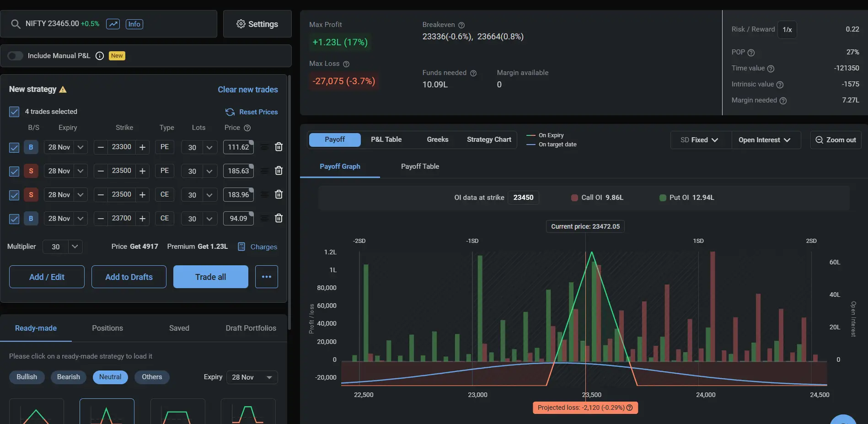Select the Bullish strategy filter

pyautogui.click(x=27, y=377)
